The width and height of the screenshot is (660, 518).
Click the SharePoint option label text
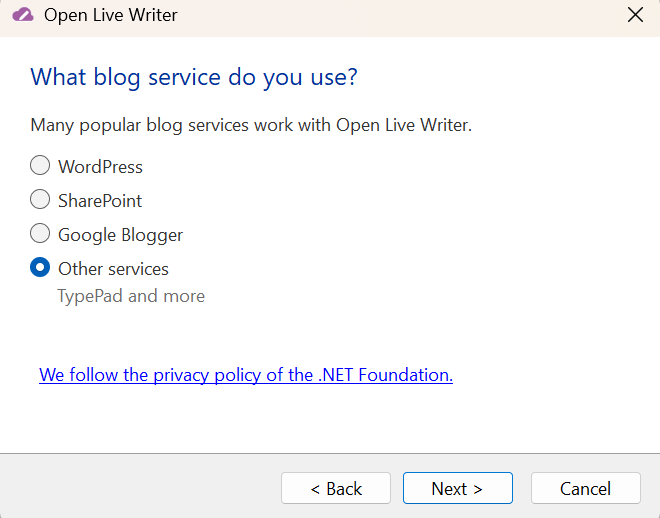pyautogui.click(x=100, y=201)
